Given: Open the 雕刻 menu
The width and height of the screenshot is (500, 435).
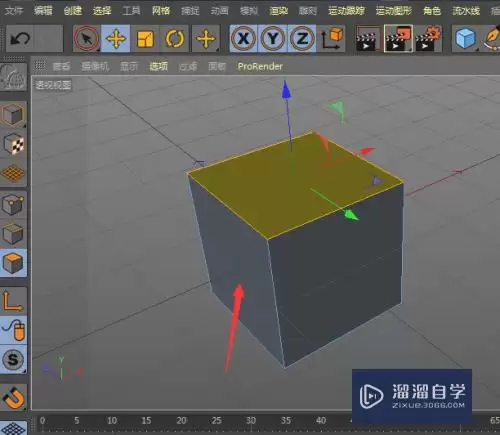Looking at the screenshot, I should point(308,11).
